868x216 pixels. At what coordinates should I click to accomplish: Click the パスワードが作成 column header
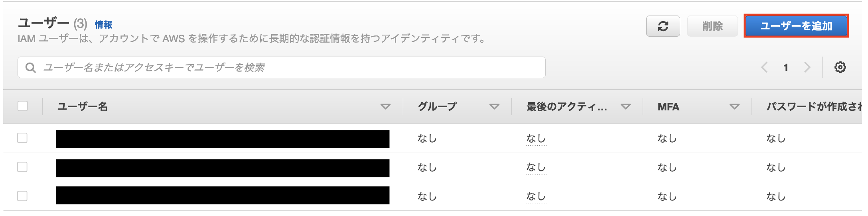click(x=814, y=106)
